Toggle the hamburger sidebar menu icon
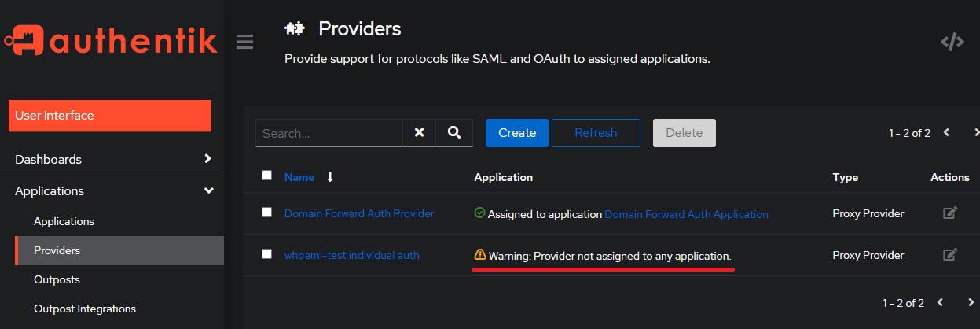 tap(244, 42)
